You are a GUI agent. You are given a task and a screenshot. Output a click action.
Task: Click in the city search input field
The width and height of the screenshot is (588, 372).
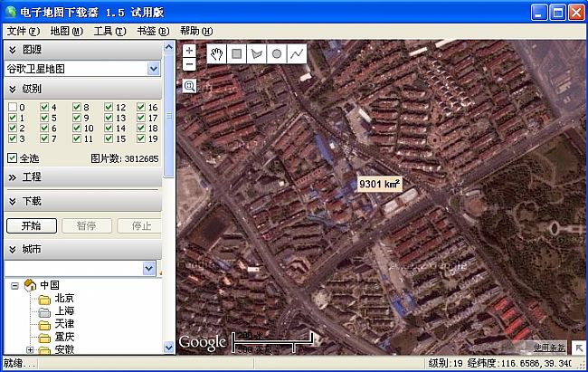tap(74, 269)
